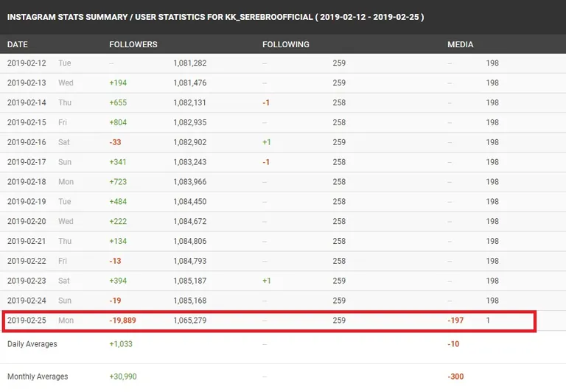
Task: Click follower total 1,084,793
Action: [x=190, y=261]
